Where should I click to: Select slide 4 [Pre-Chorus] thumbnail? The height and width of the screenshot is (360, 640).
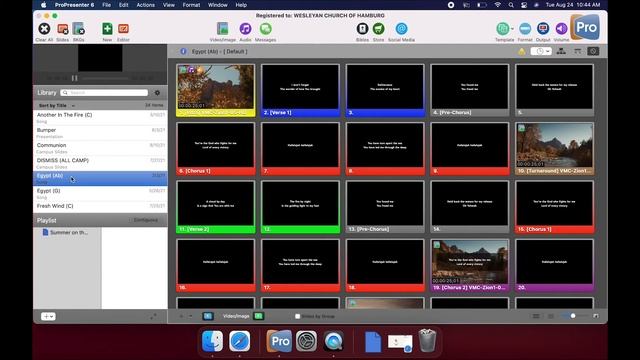(x=470, y=90)
